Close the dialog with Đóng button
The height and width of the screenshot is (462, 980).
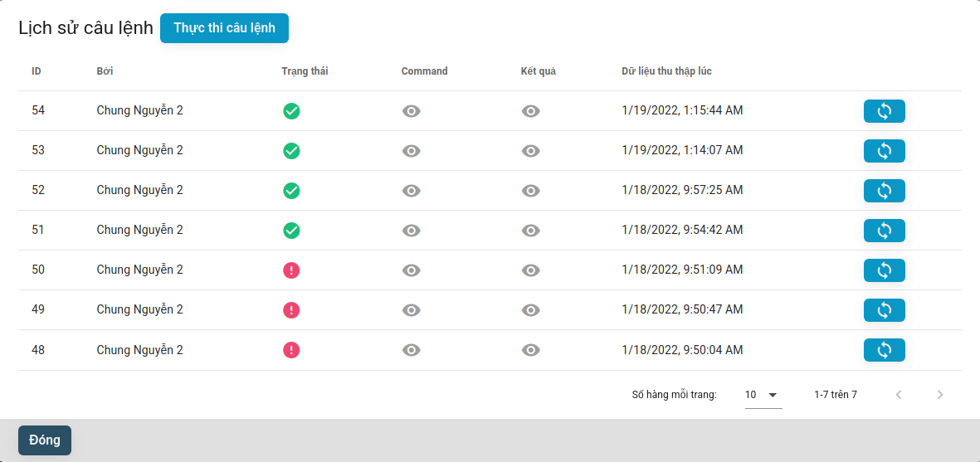point(45,440)
